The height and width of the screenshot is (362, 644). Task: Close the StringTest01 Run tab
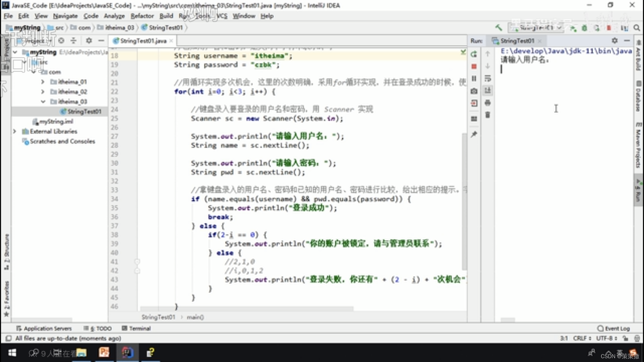[540, 41]
